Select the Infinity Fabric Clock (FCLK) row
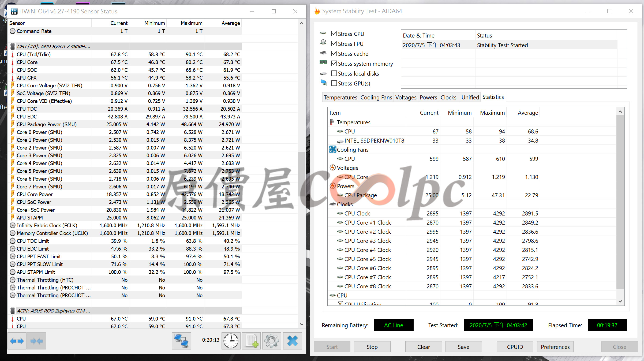The height and width of the screenshot is (361, 644). tap(125, 225)
